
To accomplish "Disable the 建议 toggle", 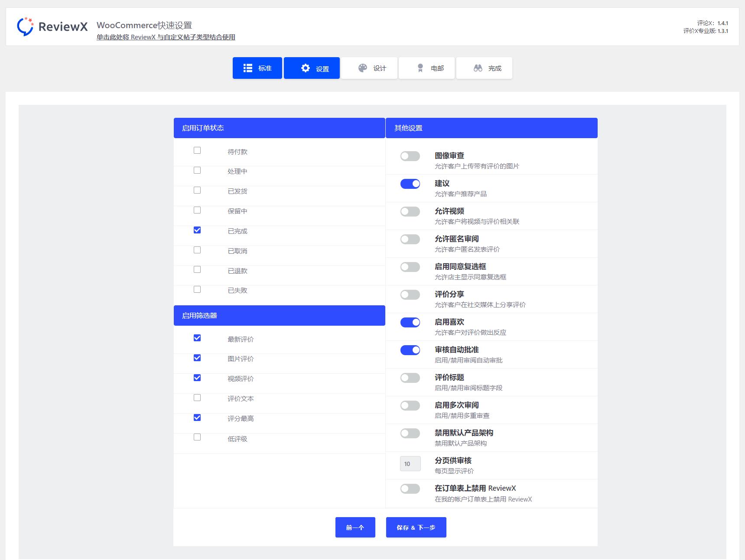I will [x=410, y=184].
